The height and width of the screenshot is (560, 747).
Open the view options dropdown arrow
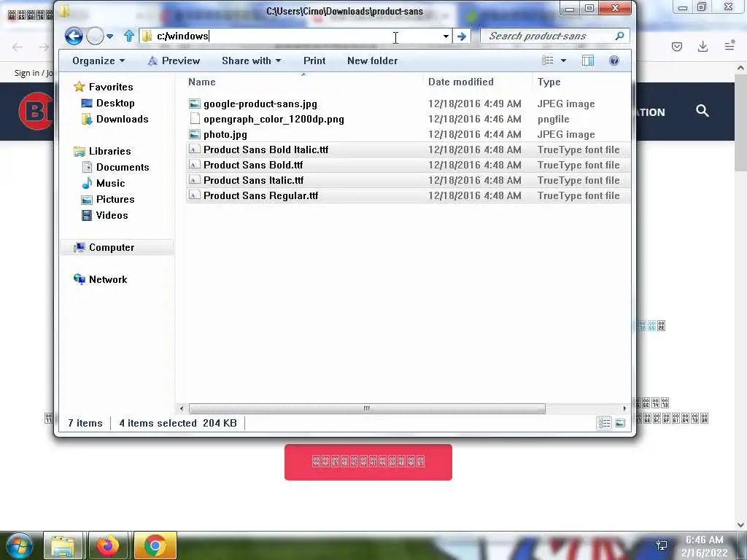point(564,61)
